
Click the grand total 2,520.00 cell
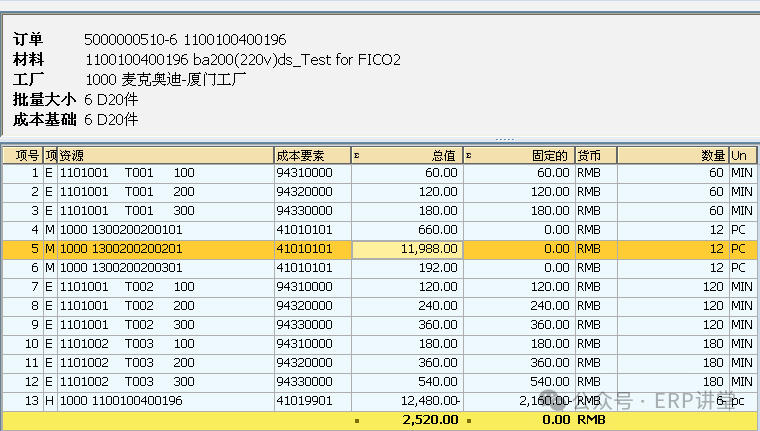[x=407, y=420]
